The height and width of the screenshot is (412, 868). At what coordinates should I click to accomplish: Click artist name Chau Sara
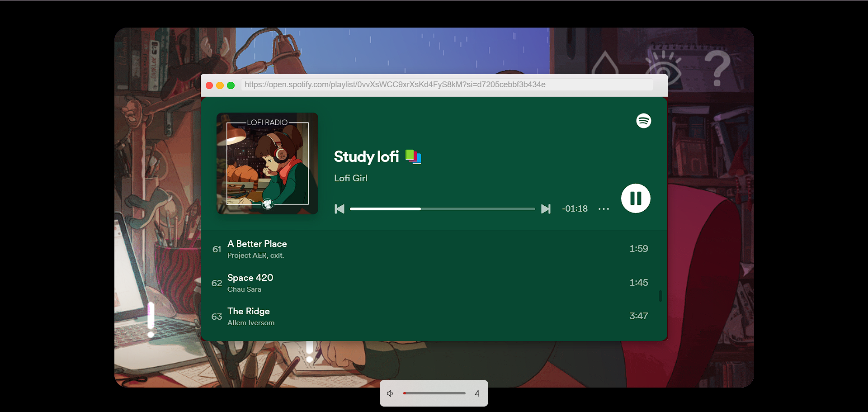pyautogui.click(x=244, y=289)
